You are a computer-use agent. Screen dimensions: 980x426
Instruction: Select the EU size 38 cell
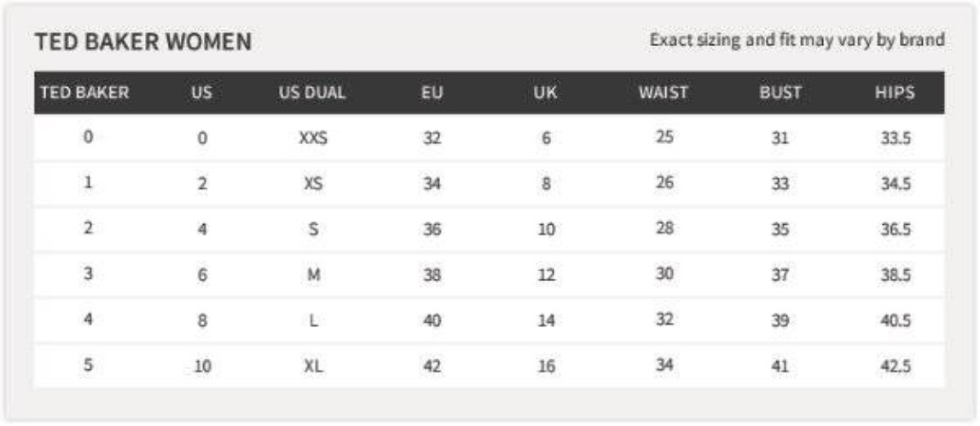coord(432,275)
